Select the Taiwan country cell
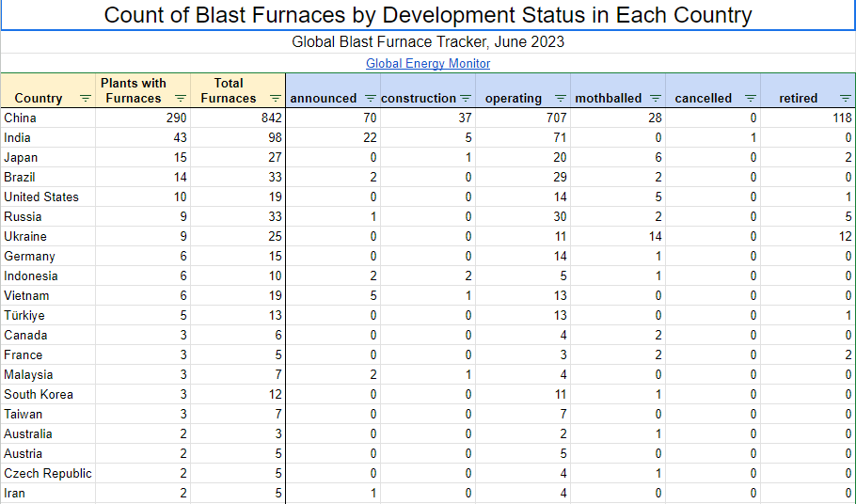The height and width of the screenshot is (504, 856). pos(48,414)
